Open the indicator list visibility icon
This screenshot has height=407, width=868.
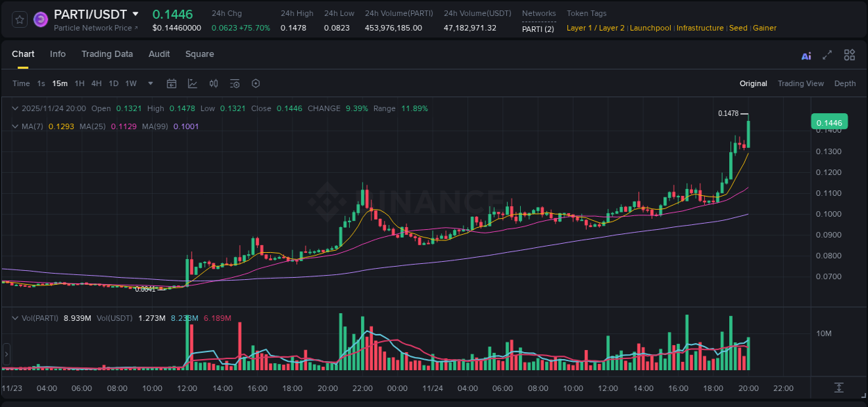(x=235, y=83)
